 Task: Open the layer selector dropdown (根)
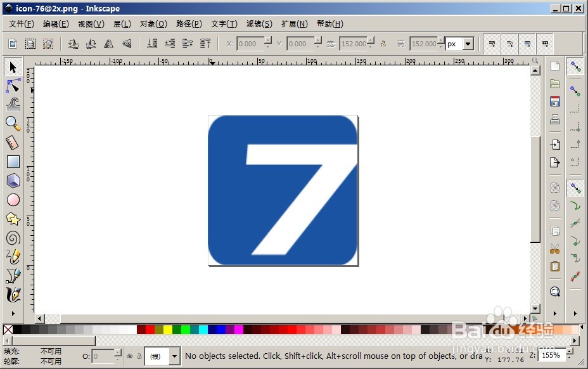pyautogui.click(x=174, y=356)
